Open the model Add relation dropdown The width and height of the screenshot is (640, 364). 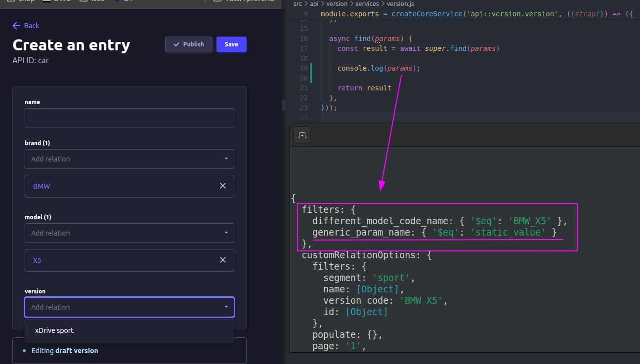pos(129,233)
